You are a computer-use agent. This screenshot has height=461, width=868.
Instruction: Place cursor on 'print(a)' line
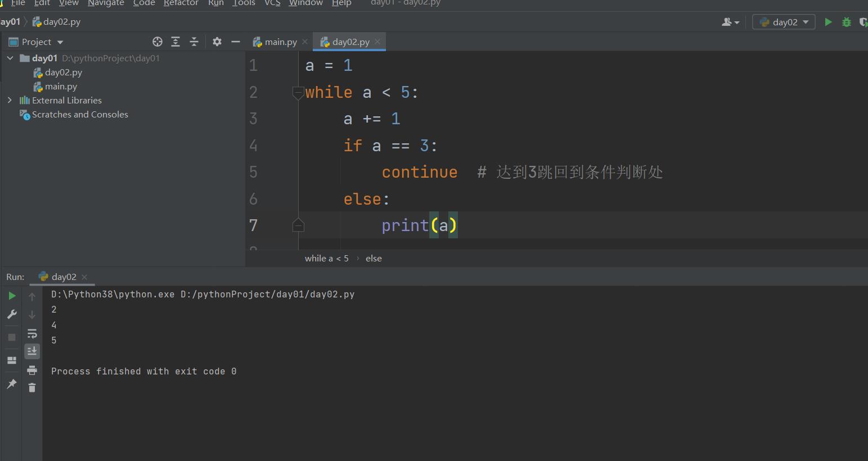[420, 225]
